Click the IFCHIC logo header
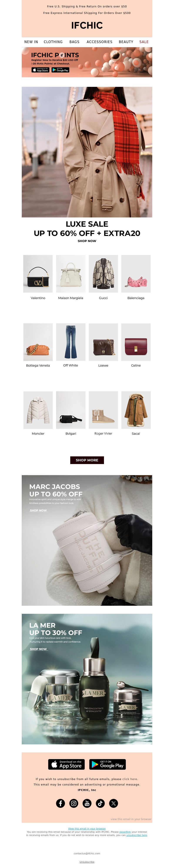174x868 pixels. click(87, 25)
